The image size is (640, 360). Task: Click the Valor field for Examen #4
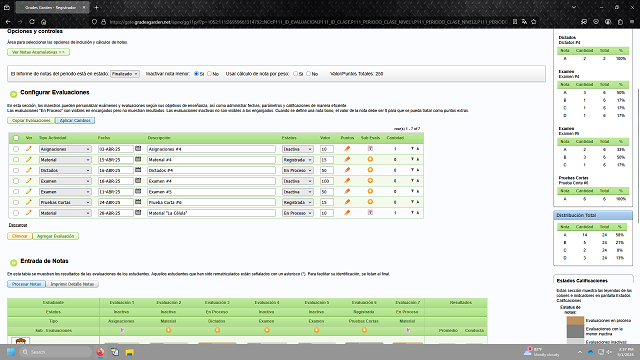tap(327, 181)
